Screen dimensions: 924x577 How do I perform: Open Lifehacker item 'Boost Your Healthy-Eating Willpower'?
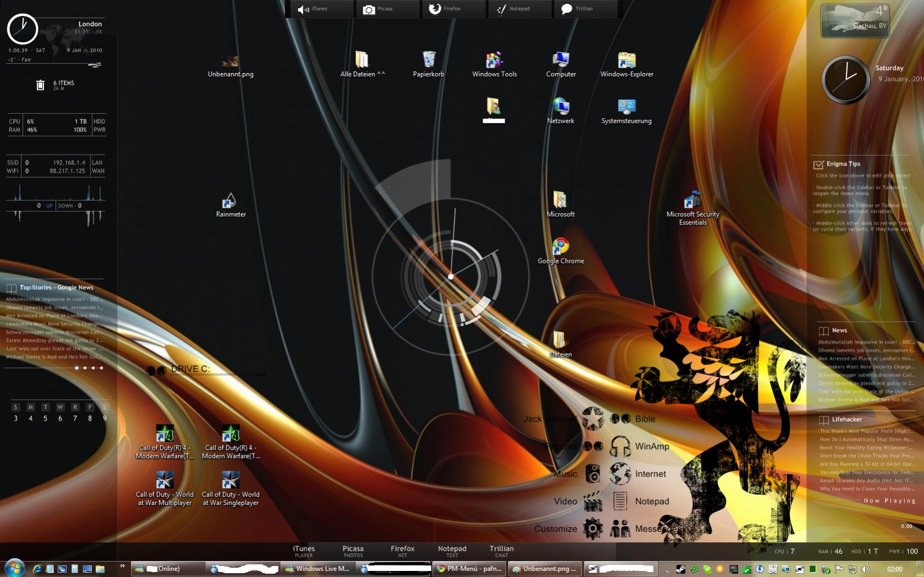tap(866, 448)
